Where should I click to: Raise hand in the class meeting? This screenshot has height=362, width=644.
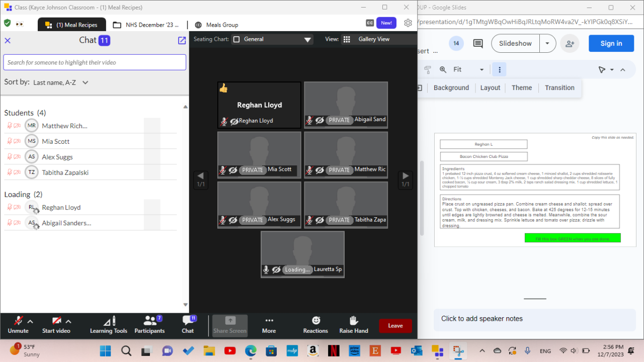354,324
